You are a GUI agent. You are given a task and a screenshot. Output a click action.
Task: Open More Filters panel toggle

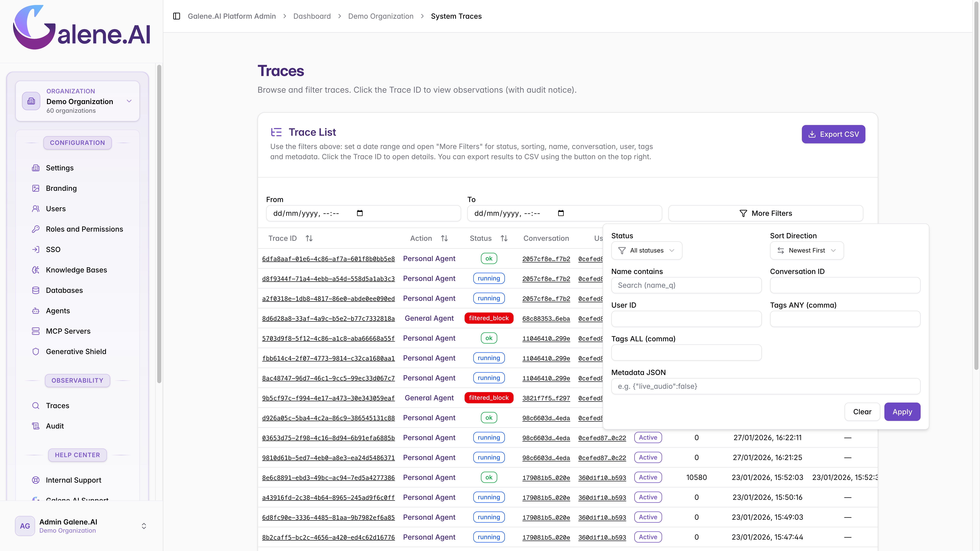point(765,213)
